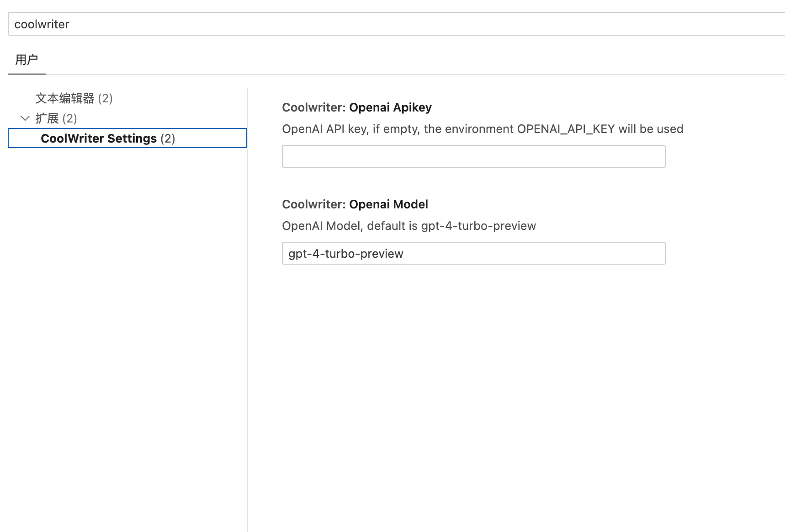785x532 pixels.
Task: Click the settings search box containing coolwriter
Action: click(397, 24)
